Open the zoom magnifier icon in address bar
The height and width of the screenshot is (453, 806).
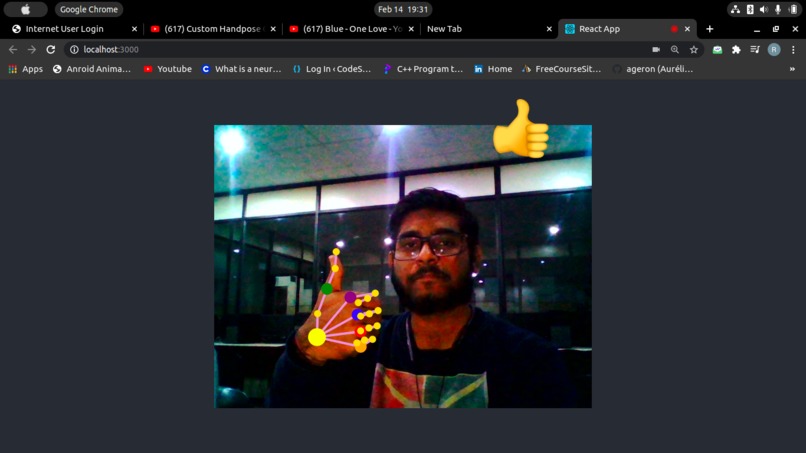[674, 49]
